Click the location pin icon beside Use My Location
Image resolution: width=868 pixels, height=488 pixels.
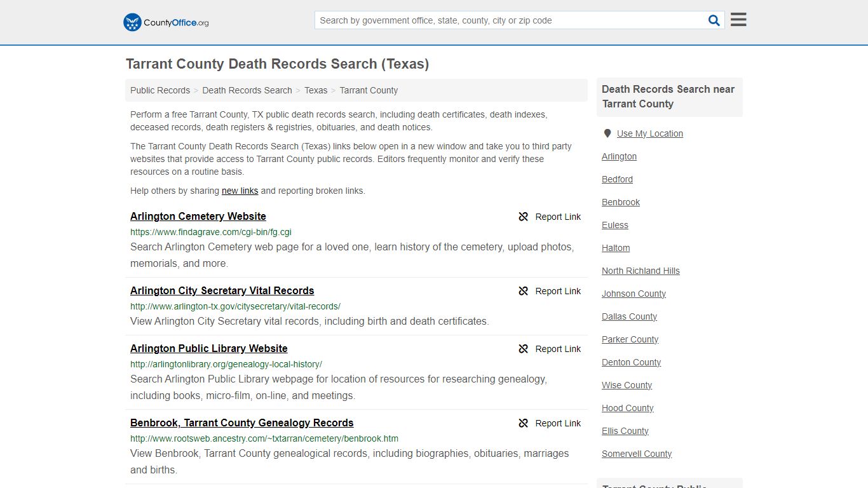[x=607, y=133]
